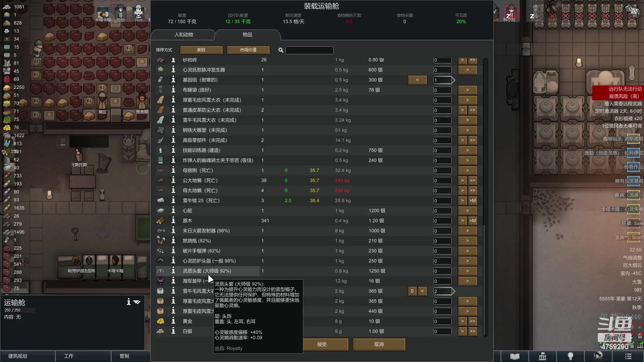
Task: Open the factions building icon tab
Action: coord(542,356)
